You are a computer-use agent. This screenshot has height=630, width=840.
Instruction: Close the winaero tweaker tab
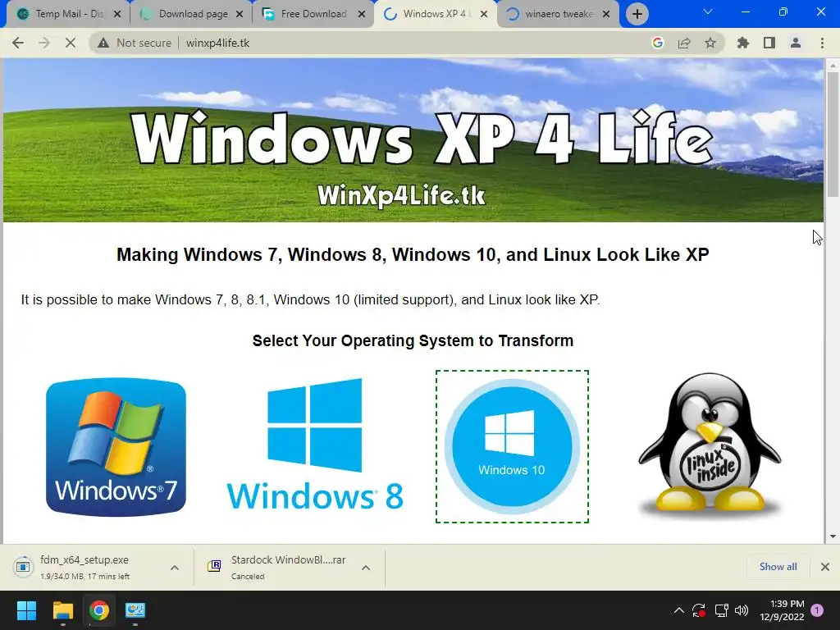coord(606,14)
